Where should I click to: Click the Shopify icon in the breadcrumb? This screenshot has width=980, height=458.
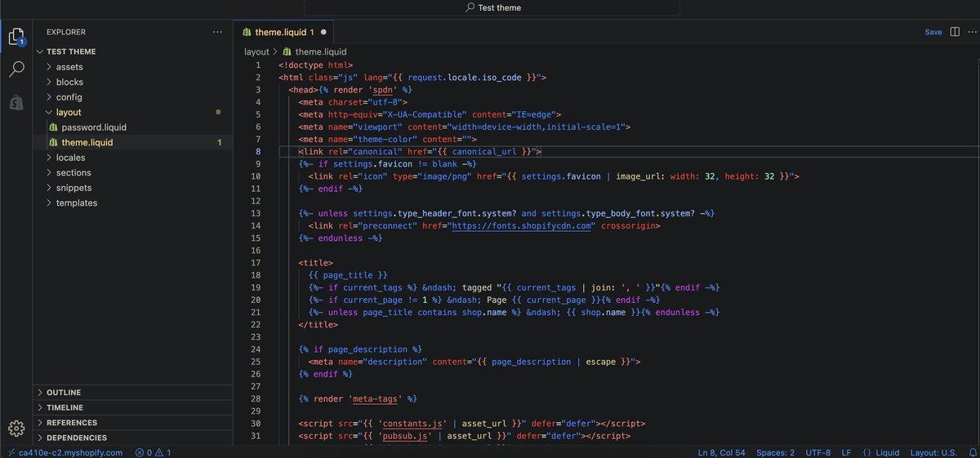point(287,51)
